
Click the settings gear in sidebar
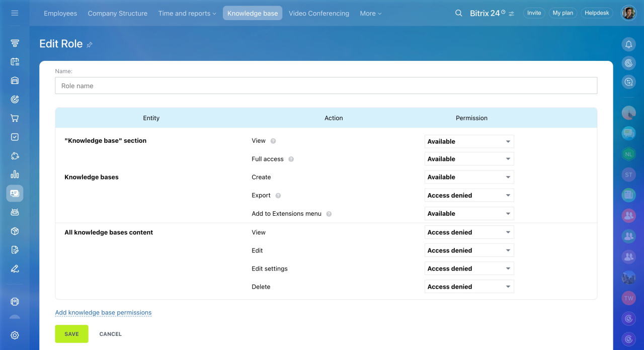tap(15, 335)
